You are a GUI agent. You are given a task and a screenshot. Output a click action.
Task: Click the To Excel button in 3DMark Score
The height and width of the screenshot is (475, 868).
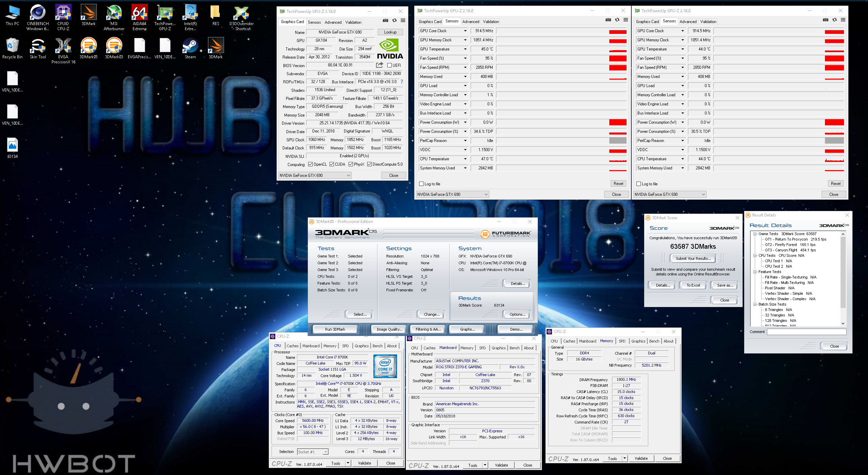693,285
